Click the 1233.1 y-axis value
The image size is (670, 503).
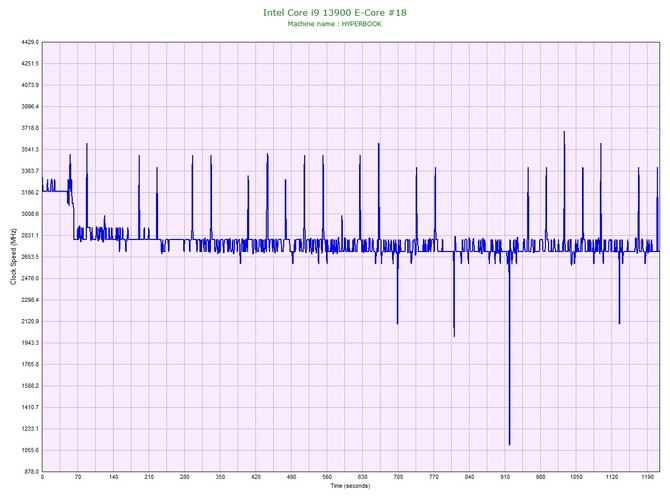pyautogui.click(x=30, y=429)
